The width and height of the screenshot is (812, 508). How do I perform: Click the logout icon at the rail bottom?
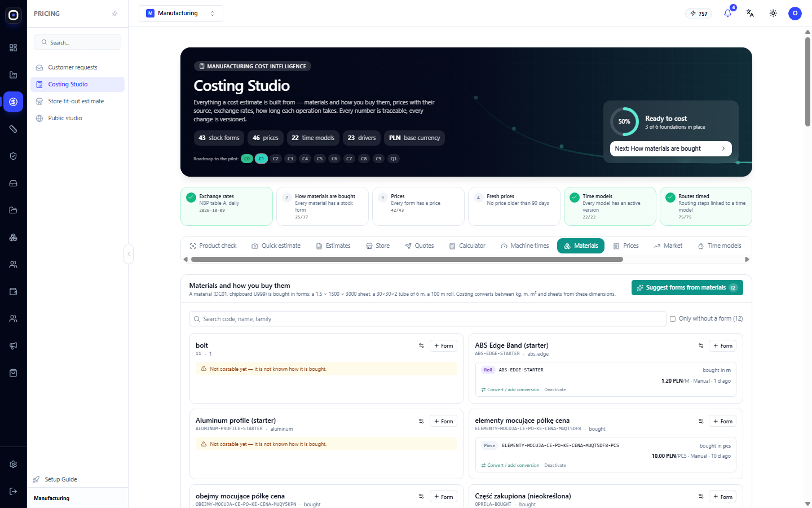(x=14, y=492)
